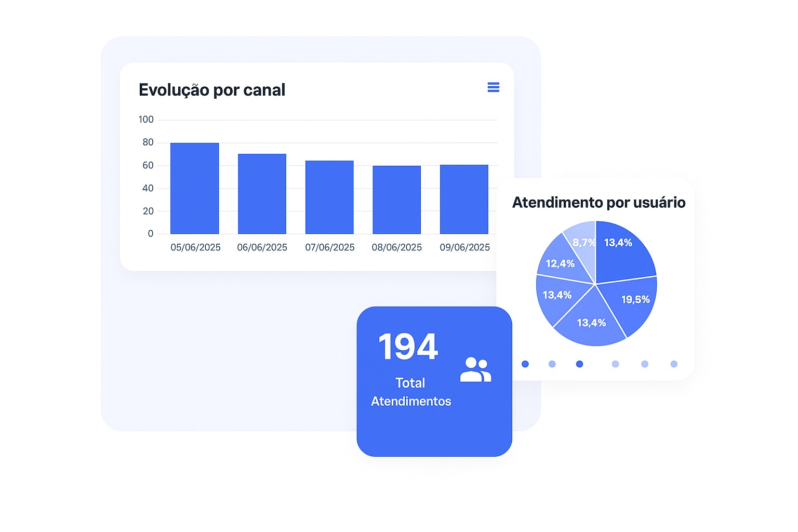Image resolution: width=798 pixels, height=532 pixels.
Task: Click the Evolução por canal heading
Action: click(x=212, y=90)
